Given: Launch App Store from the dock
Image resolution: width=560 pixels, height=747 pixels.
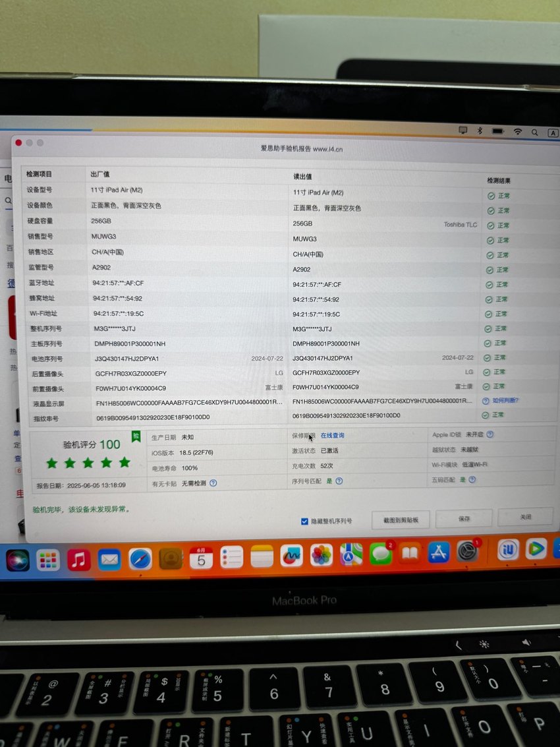Looking at the screenshot, I should tap(439, 553).
